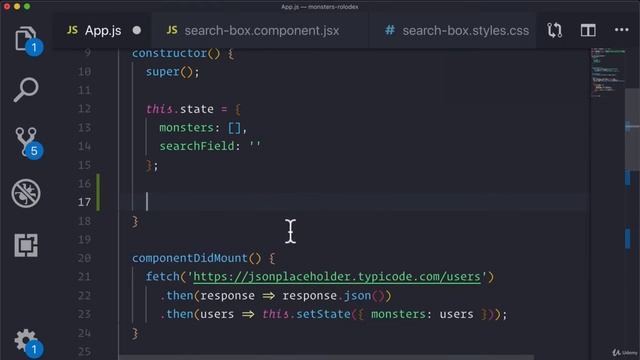Click line number 12 in the gutter
Image resolution: width=640 pixels, height=360 pixels.
click(84, 109)
